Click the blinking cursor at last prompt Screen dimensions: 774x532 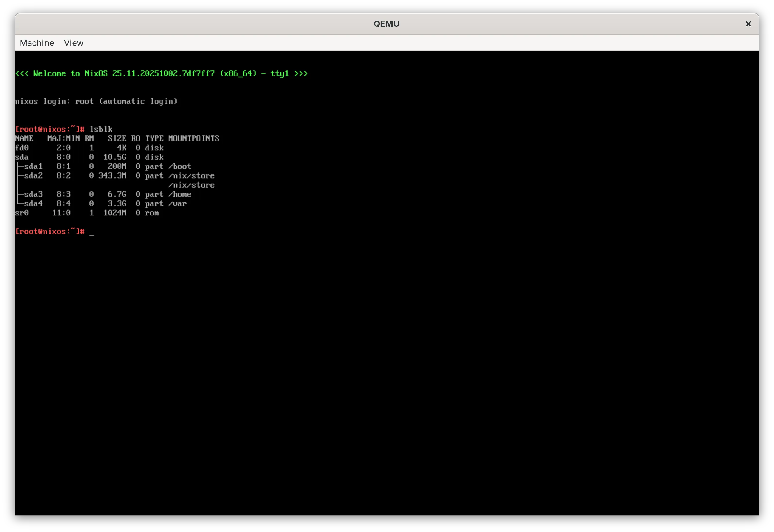pyautogui.click(x=92, y=234)
